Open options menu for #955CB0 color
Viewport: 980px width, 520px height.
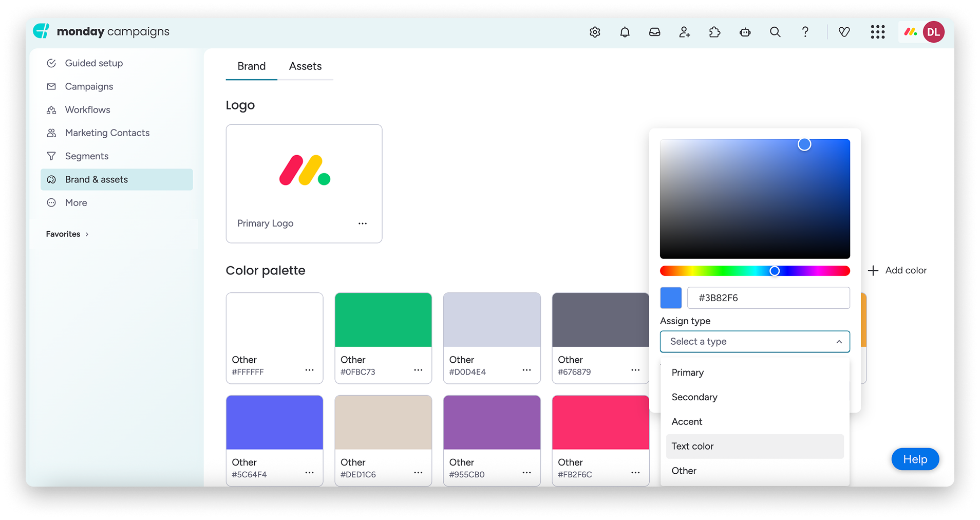526,472
